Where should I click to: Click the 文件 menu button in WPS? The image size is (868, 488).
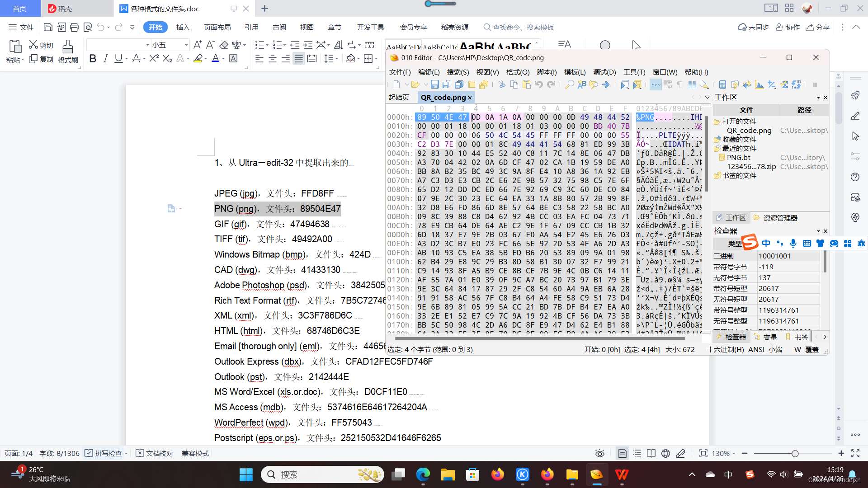point(21,27)
